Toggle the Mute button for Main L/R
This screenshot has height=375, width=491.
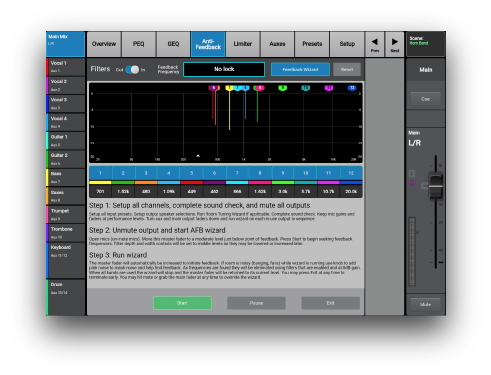425,304
